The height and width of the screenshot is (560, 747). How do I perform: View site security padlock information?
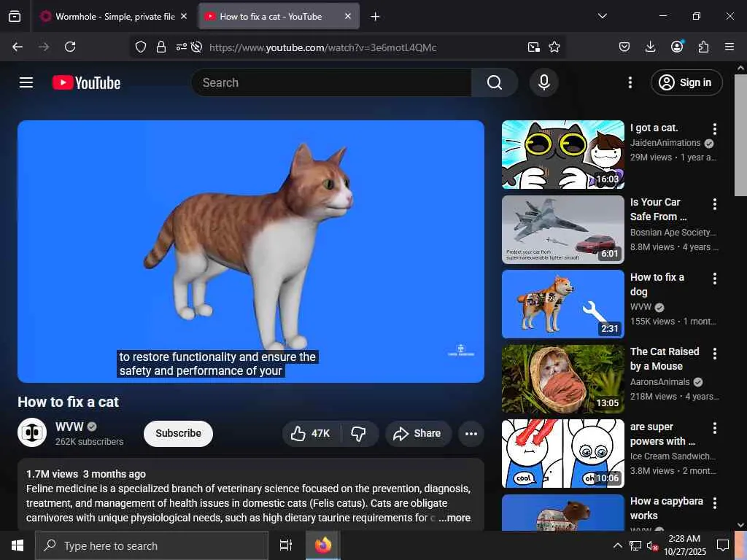(161, 47)
